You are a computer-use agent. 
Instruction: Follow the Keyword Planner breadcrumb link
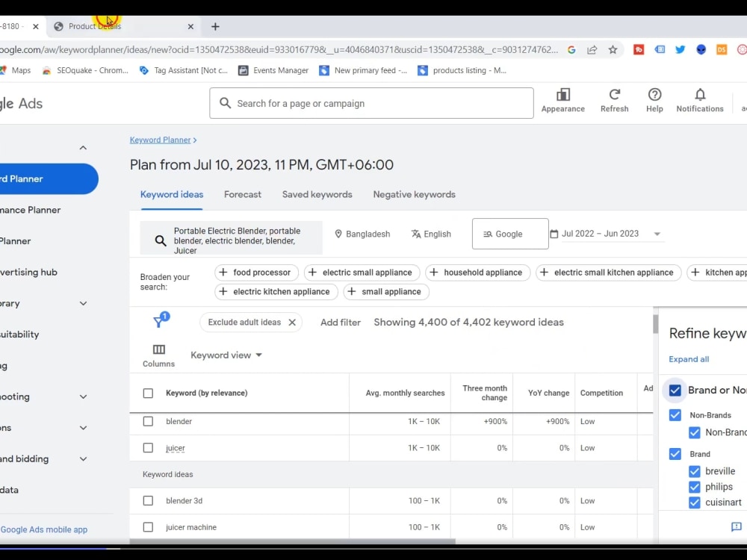click(x=160, y=140)
